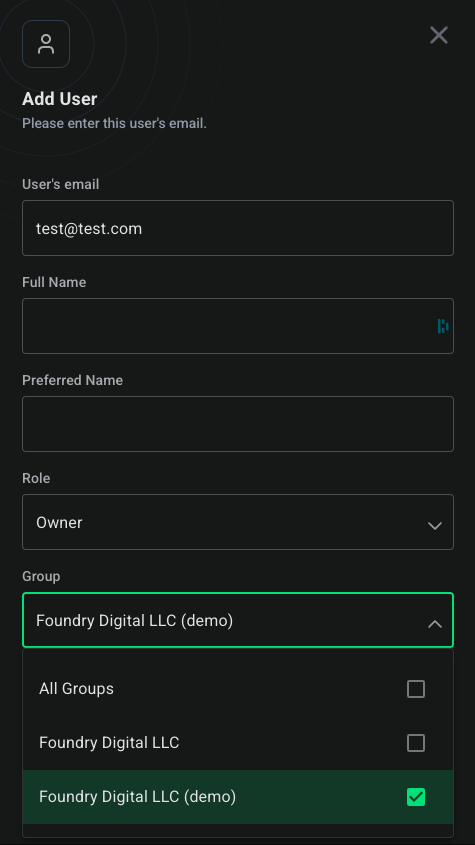Image resolution: width=475 pixels, height=845 pixels.
Task: Check the Foundry Digital LLC checkbox
Action: point(416,743)
